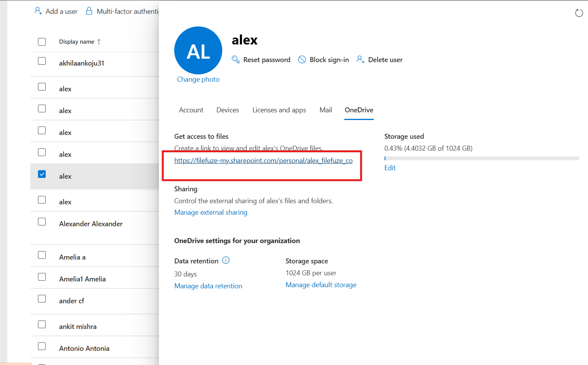Check the box next to Antonio Antonia

pyautogui.click(x=42, y=345)
